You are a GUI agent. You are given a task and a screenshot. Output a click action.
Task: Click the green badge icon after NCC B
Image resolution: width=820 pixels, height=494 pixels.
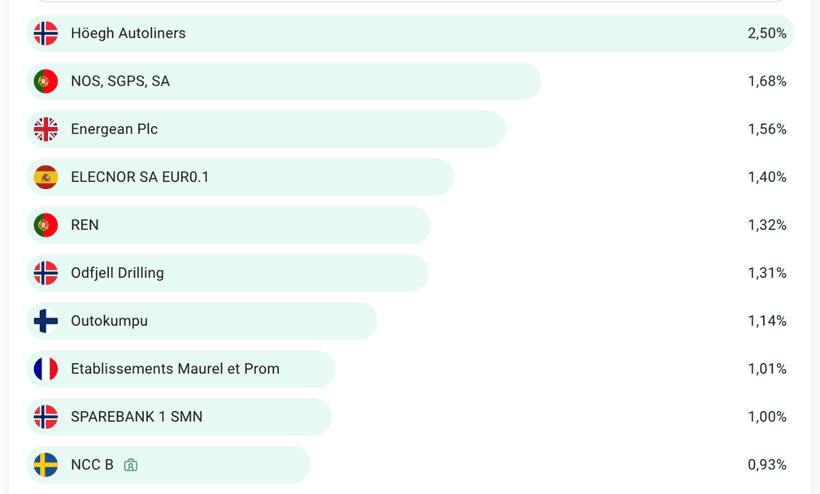pyautogui.click(x=131, y=465)
